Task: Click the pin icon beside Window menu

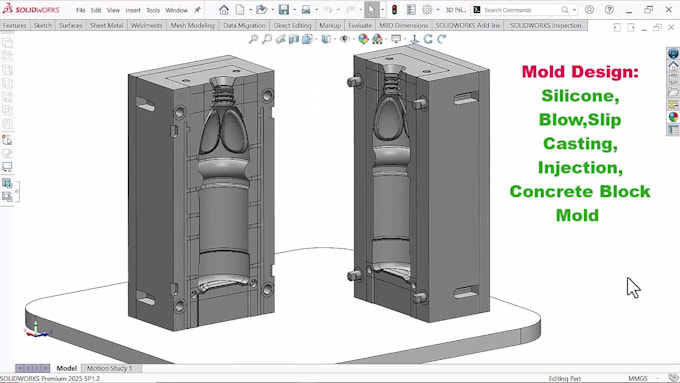Action: click(x=197, y=10)
